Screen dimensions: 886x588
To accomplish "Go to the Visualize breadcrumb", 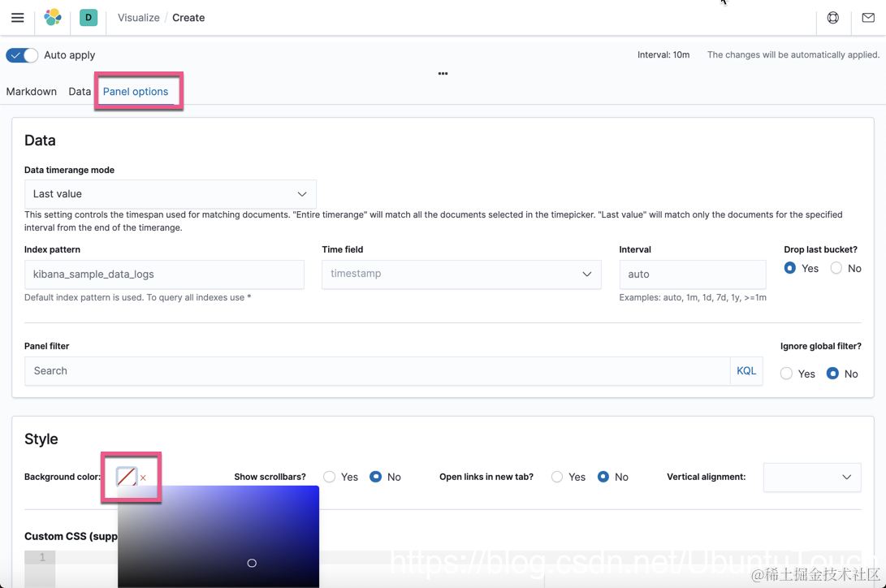I will coord(138,18).
